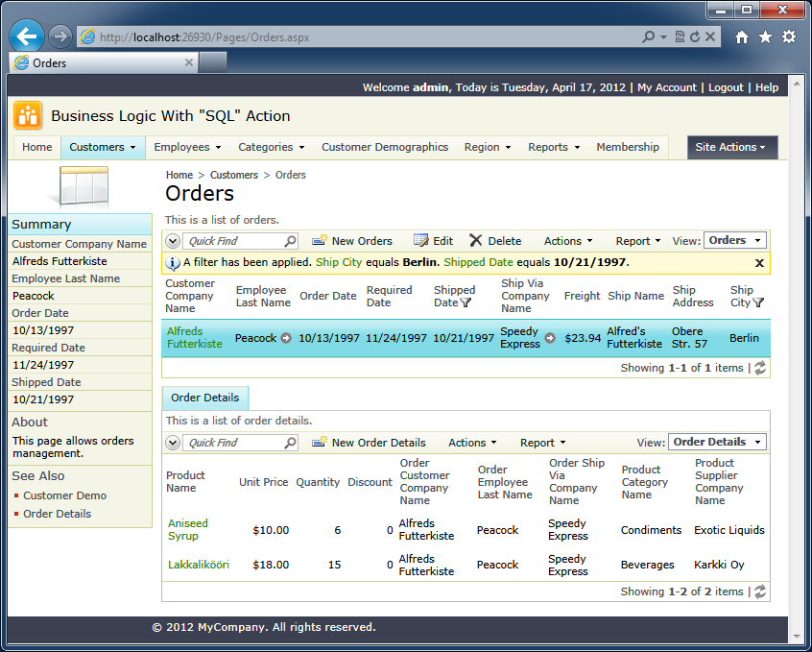Click the Shipped Date filter funnel icon
The image size is (812, 652).
tap(466, 302)
